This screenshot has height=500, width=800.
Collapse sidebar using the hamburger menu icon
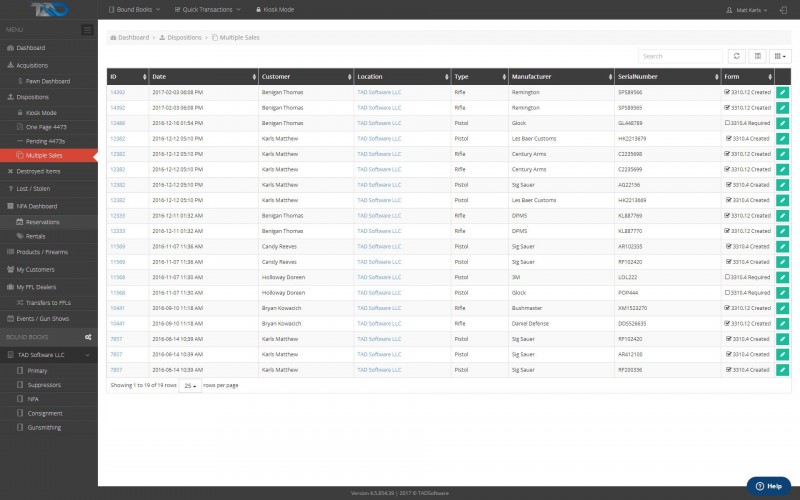87,30
